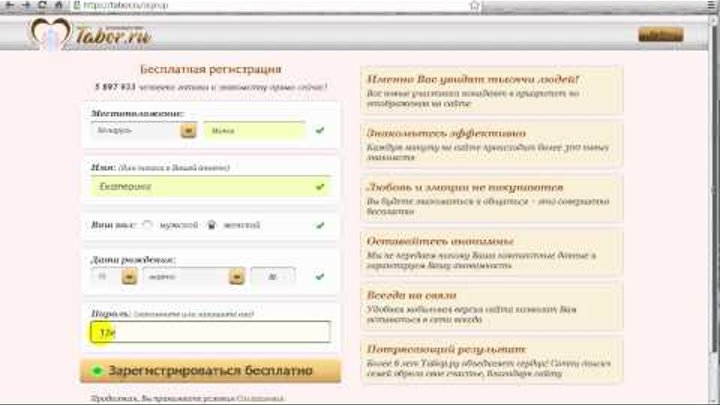The width and height of the screenshot is (720, 405).
Task: Select the male (мужской) gender option
Action: pyautogui.click(x=149, y=225)
